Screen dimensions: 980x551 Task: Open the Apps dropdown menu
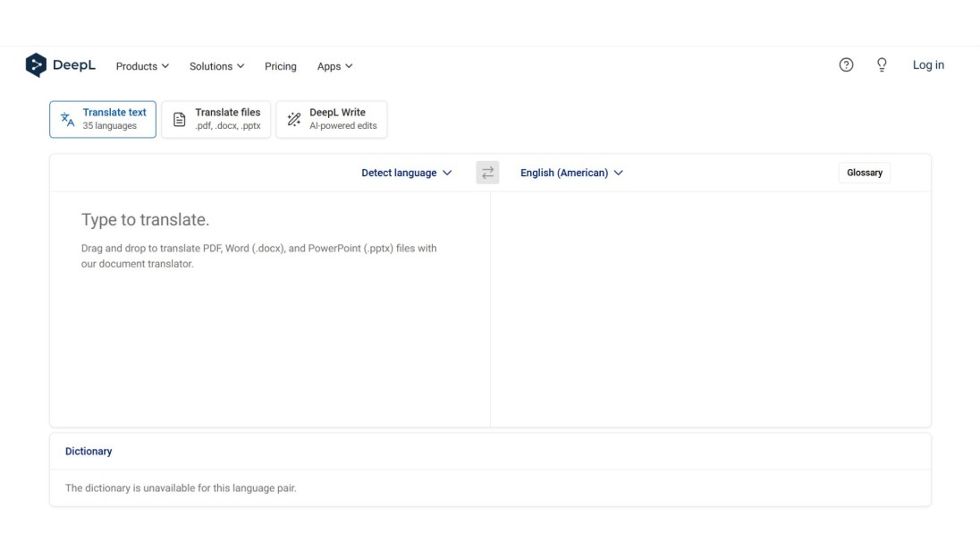(334, 66)
